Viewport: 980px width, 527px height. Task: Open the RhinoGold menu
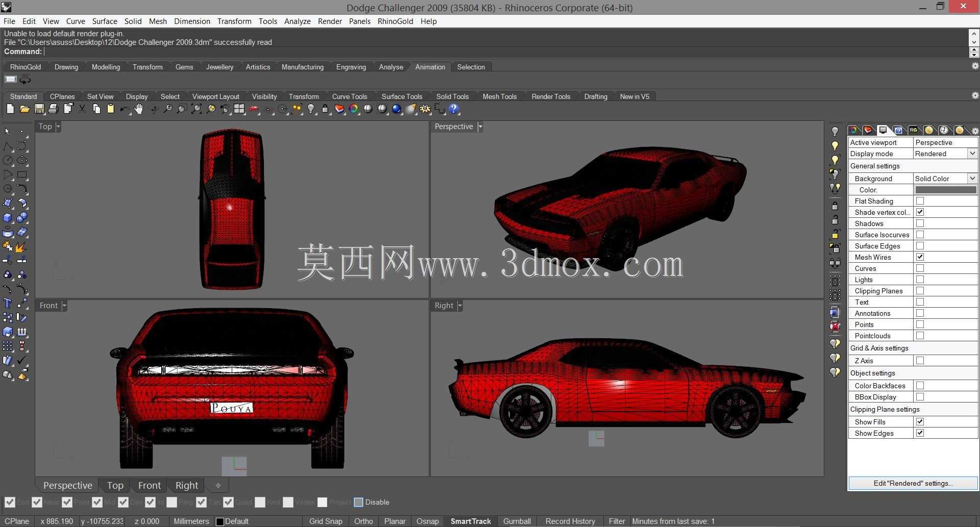point(396,21)
